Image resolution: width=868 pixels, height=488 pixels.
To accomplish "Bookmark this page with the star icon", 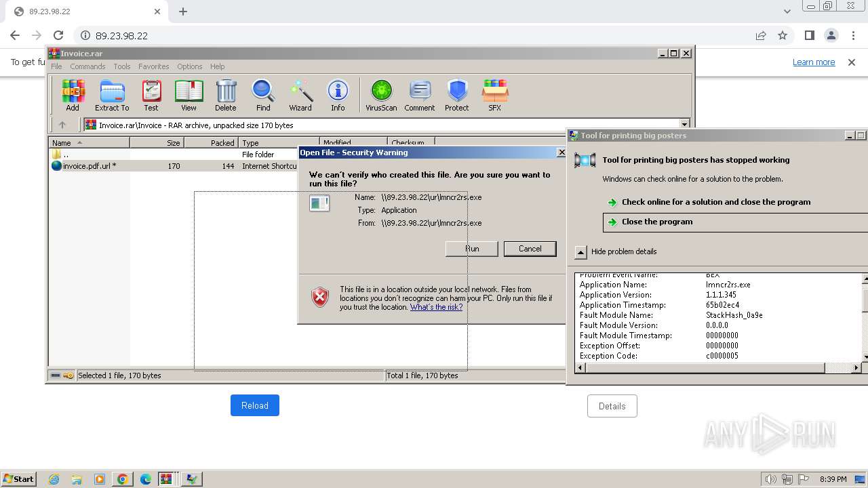I will pyautogui.click(x=783, y=35).
